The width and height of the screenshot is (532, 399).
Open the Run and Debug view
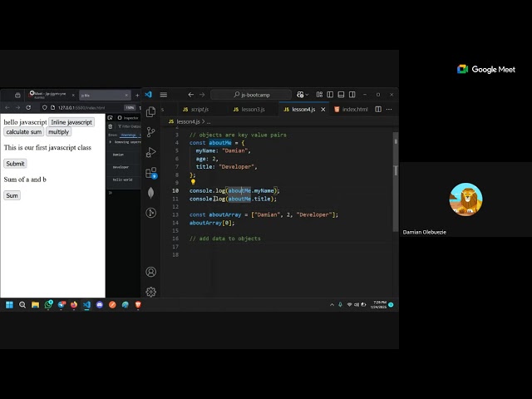click(151, 152)
